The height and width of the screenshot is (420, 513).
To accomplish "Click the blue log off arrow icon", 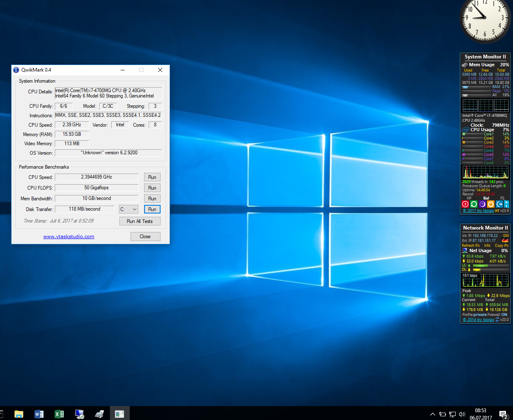I will click(x=499, y=204).
